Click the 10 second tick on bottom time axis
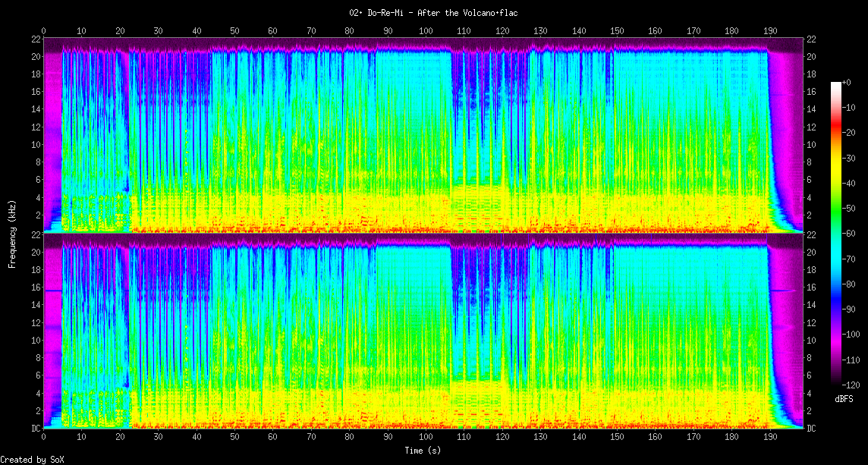 tap(81, 437)
